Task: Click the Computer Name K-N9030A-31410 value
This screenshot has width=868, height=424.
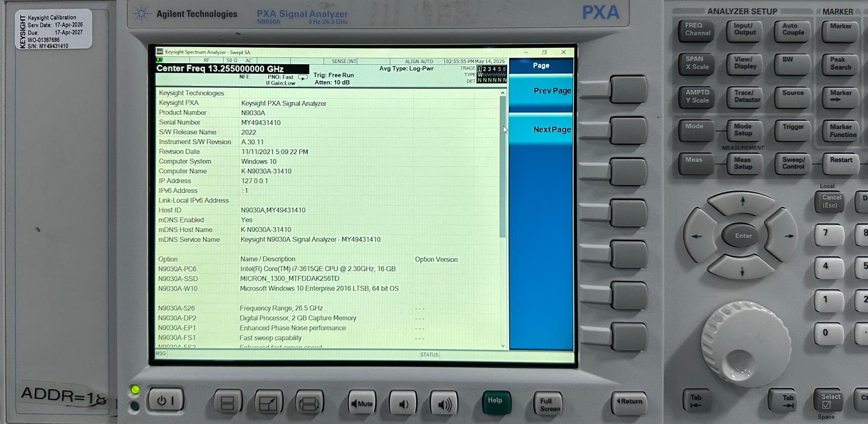Action: (266, 171)
